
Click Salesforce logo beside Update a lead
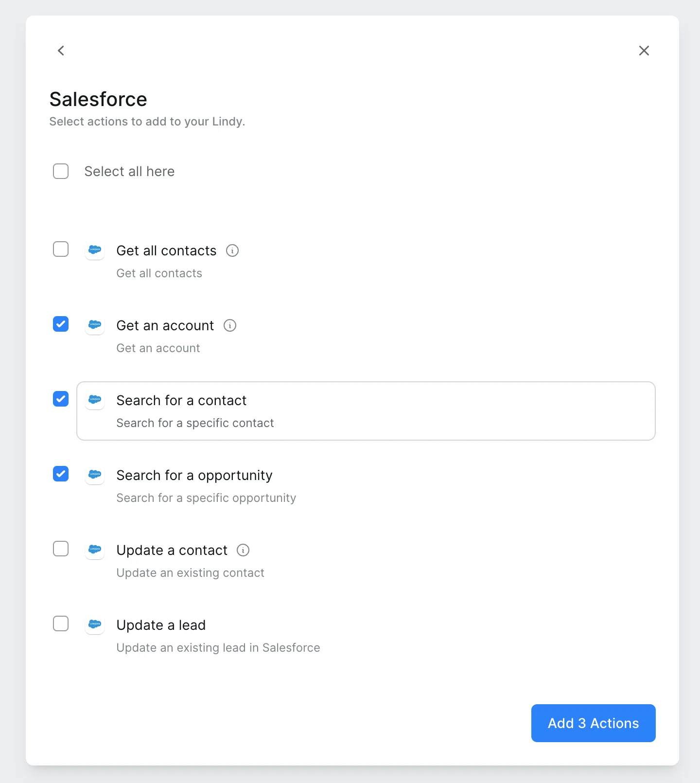(x=95, y=624)
